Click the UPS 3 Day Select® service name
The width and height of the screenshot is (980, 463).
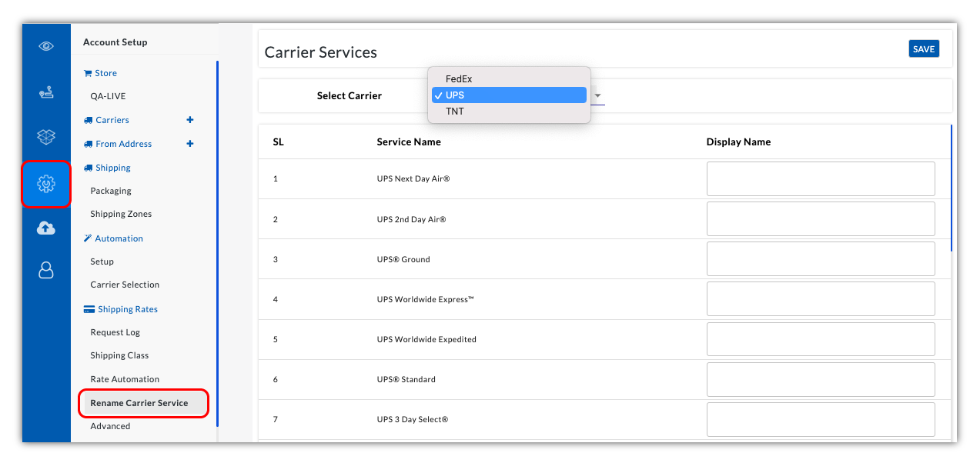tap(413, 419)
